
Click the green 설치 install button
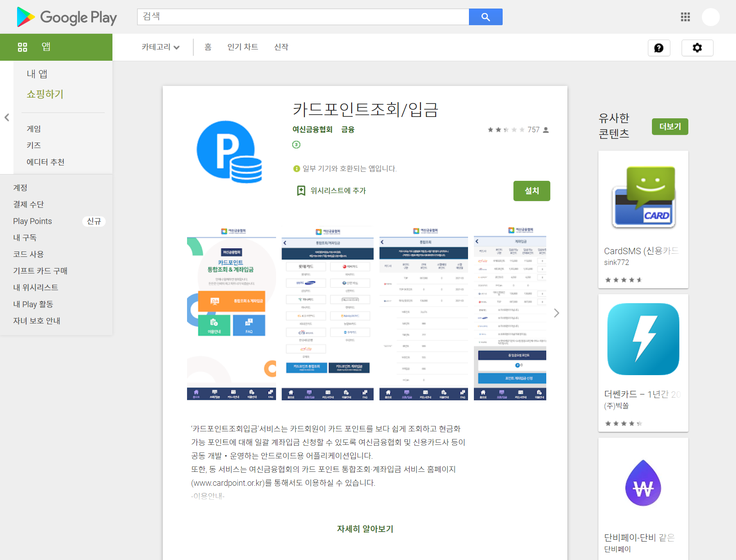coord(532,191)
